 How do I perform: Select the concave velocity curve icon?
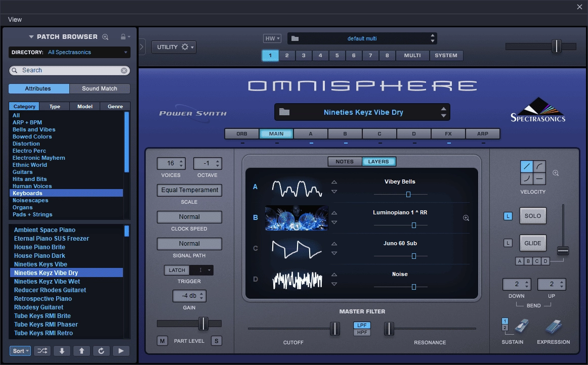pyautogui.click(x=526, y=179)
